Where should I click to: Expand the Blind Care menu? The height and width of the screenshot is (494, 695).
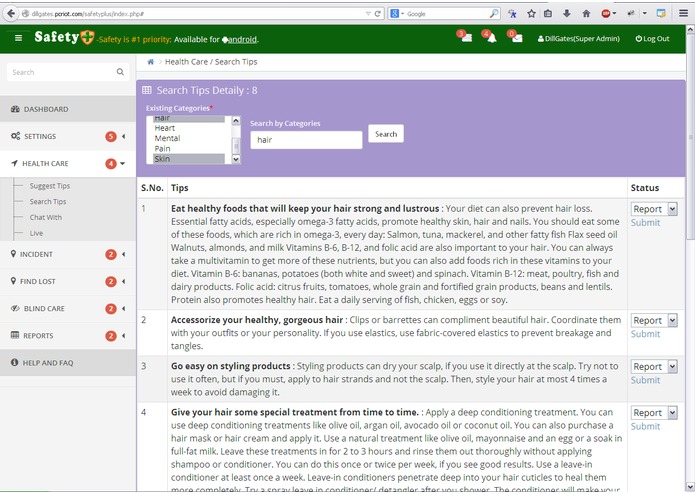[68, 308]
